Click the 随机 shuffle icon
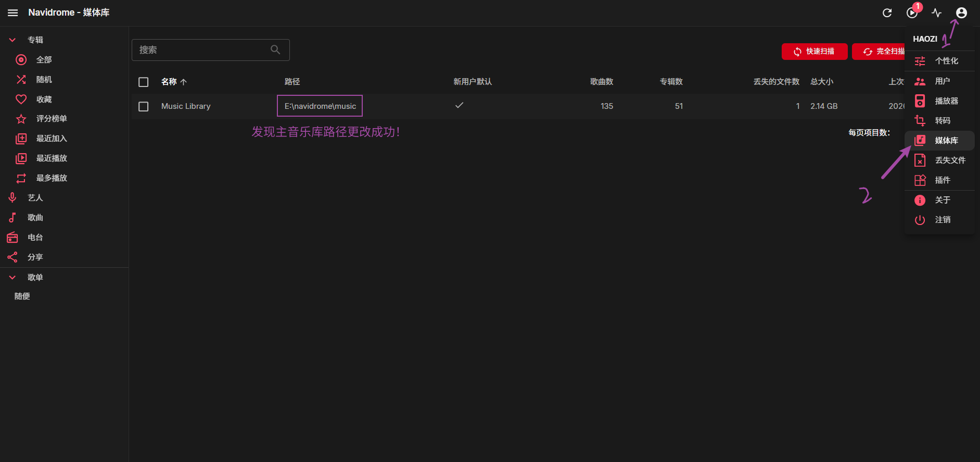Viewport: 980px width, 462px height. (21, 80)
